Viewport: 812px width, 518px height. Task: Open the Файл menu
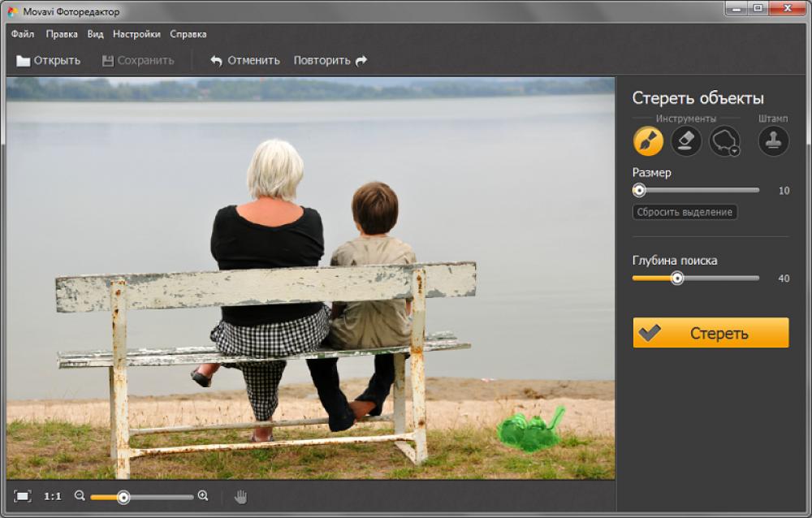(23, 34)
